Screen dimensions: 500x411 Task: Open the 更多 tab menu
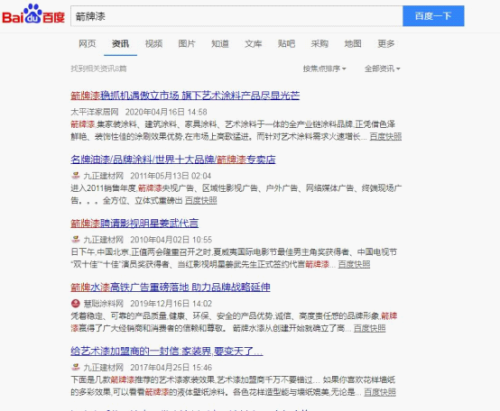(386, 44)
